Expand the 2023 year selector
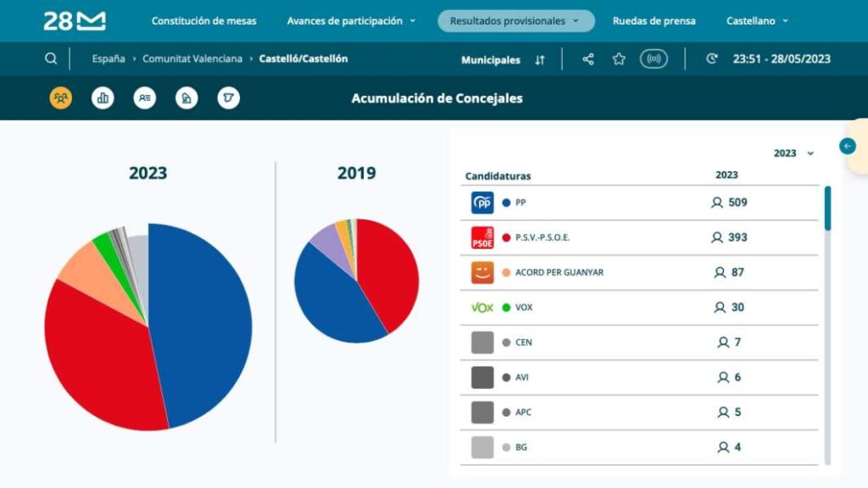 click(793, 153)
